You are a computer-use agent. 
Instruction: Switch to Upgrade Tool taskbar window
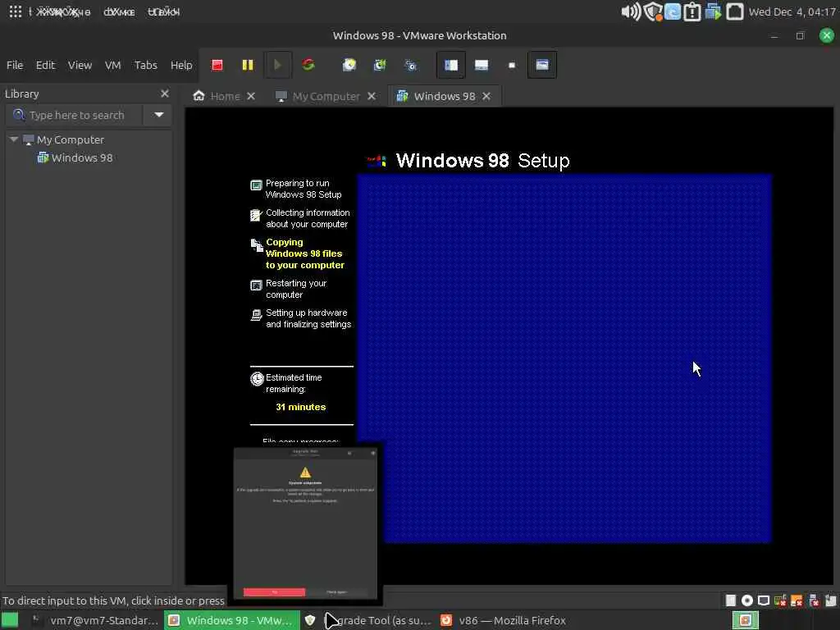(x=368, y=620)
